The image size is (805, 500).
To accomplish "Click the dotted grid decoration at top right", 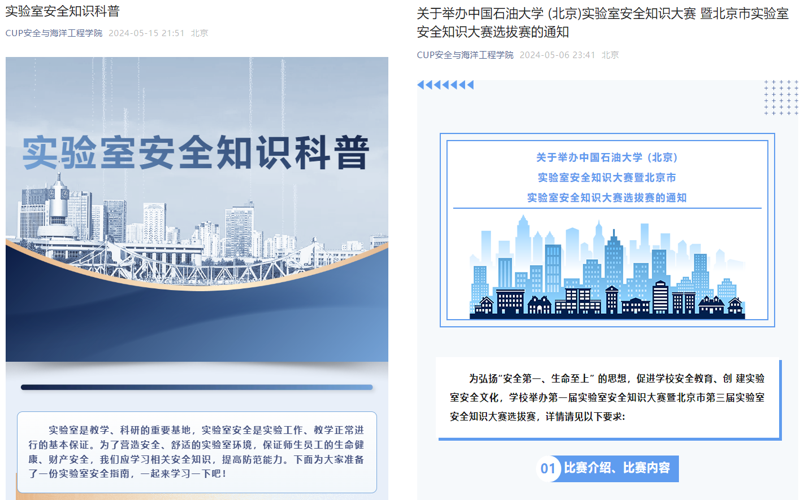I will (780, 98).
